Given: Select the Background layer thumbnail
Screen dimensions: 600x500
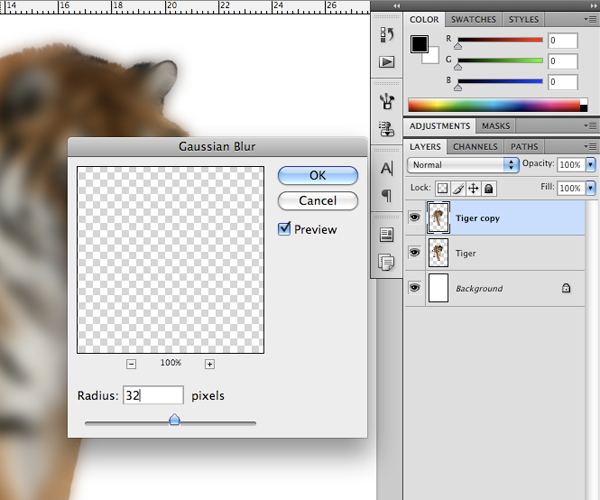Looking at the screenshot, I should [x=438, y=288].
